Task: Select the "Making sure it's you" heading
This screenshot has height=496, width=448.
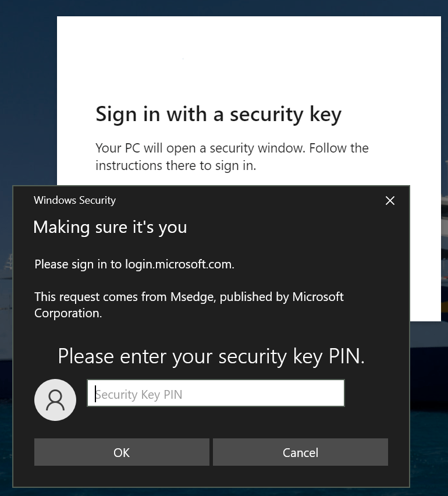Action: click(x=110, y=227)
